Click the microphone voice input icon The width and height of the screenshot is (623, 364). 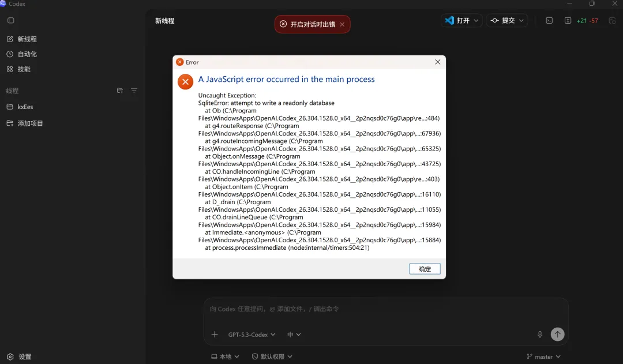click(539, 335)
